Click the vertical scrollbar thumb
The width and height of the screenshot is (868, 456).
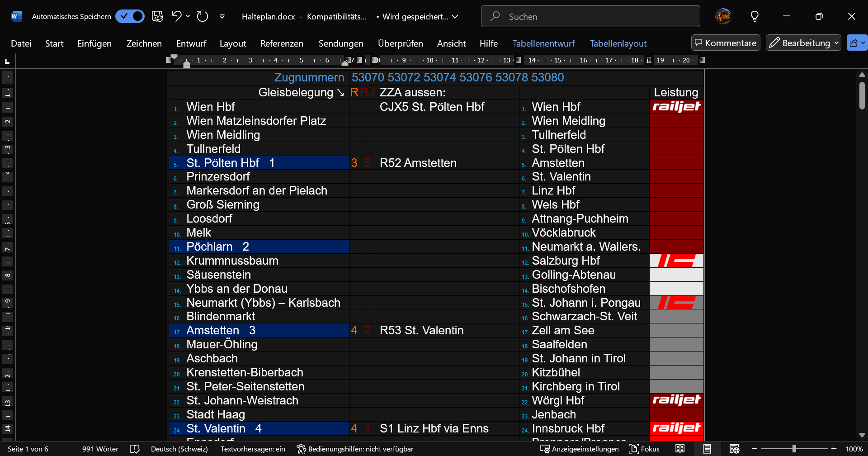[862, 95]
